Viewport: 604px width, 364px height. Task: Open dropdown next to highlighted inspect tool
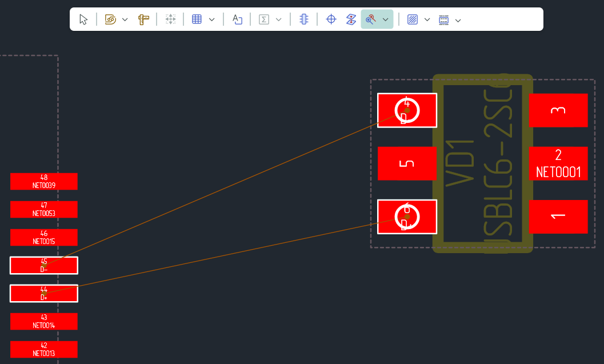386,19
